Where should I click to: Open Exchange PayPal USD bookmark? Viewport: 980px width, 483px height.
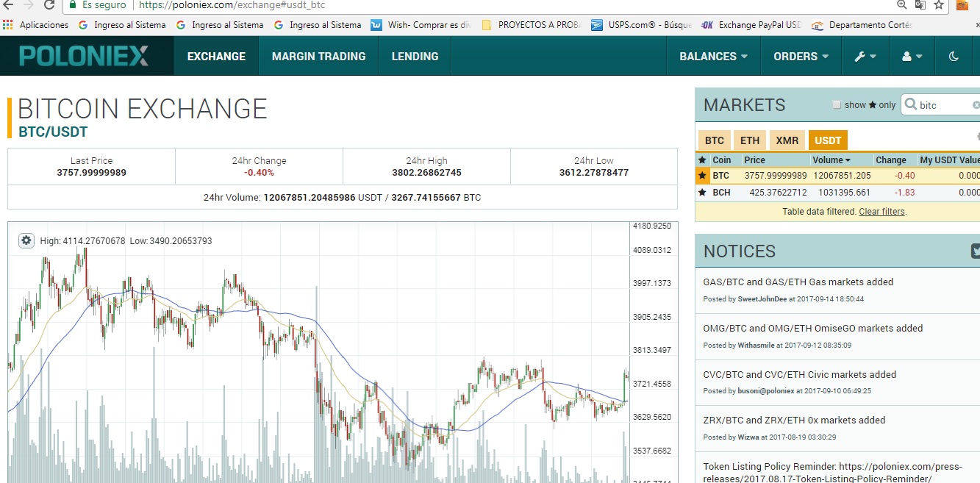pyautogui.click(x=751, y=25)
